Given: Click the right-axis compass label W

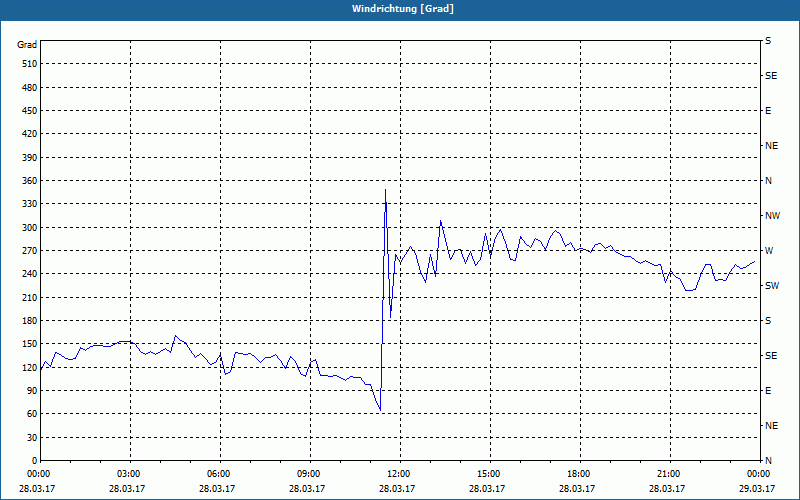Looking at the screenshot, I should (x=769, y=251).
